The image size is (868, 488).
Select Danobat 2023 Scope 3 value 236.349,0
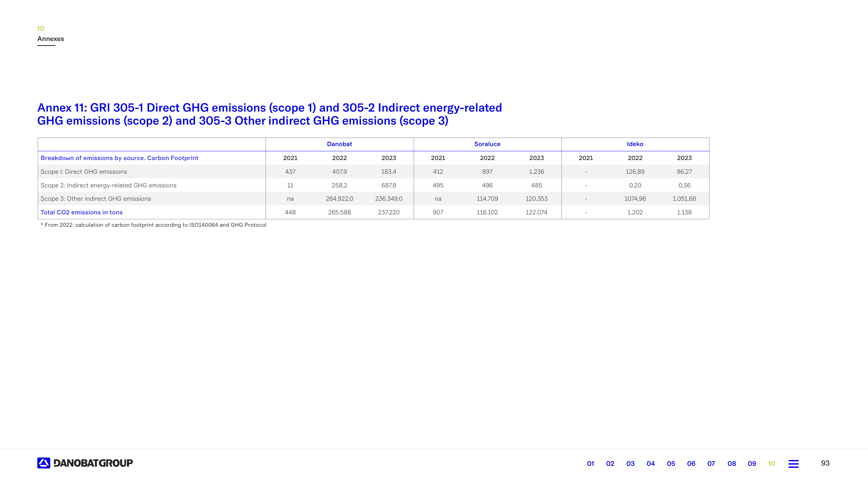coord(389,199)
